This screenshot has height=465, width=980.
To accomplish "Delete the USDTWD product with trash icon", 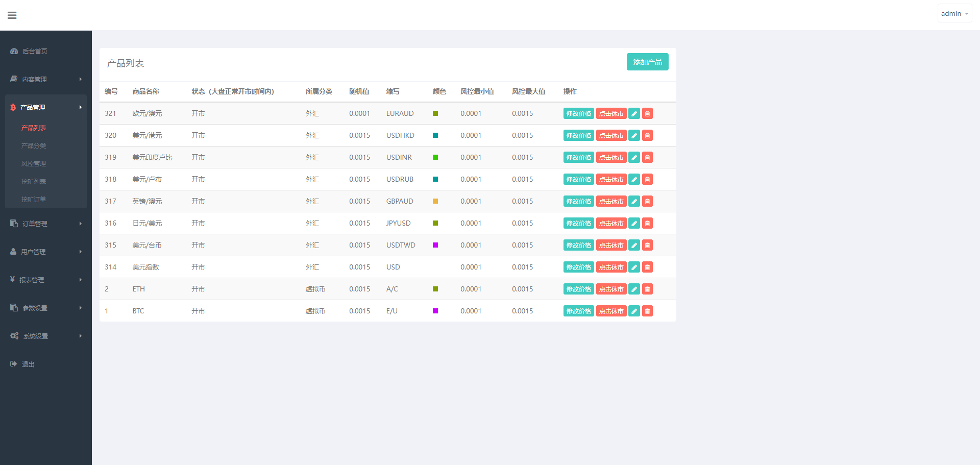I will click(647, 245).
